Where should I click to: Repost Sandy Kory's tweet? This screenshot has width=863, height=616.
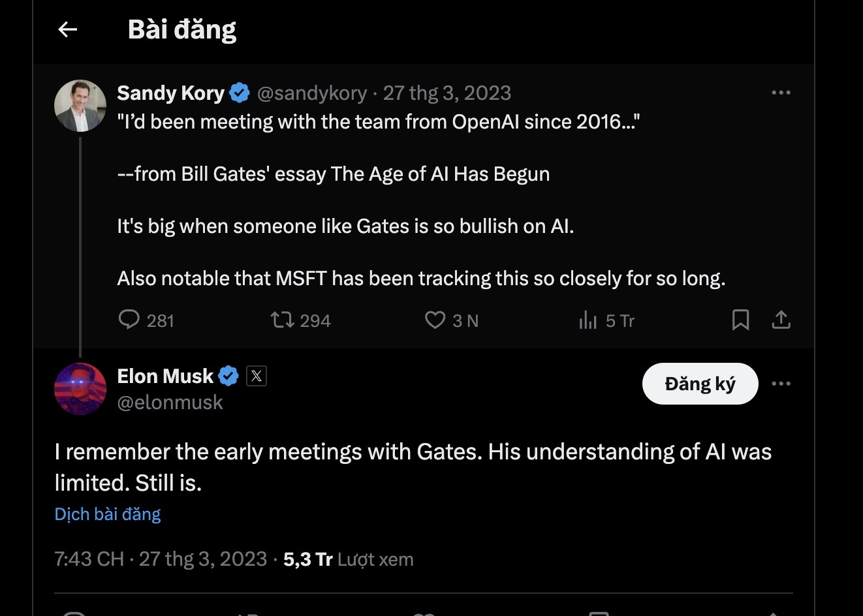[284, 320]
